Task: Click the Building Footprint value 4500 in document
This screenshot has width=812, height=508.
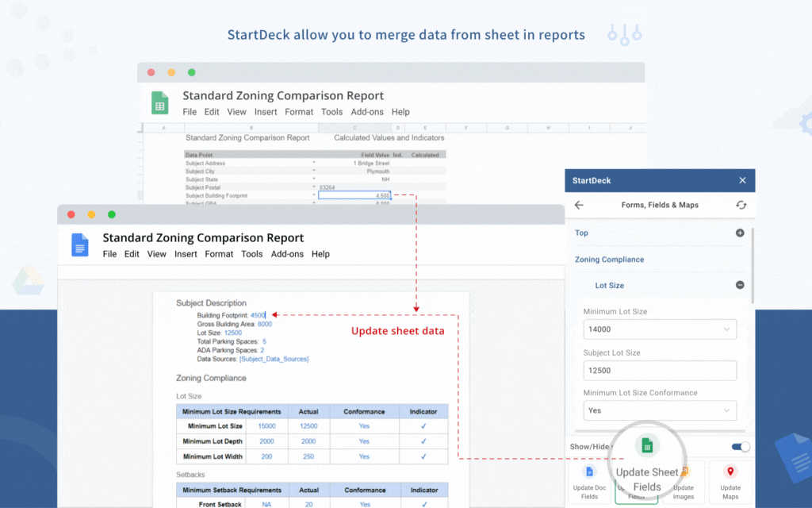Action: [x=258, y=315]
